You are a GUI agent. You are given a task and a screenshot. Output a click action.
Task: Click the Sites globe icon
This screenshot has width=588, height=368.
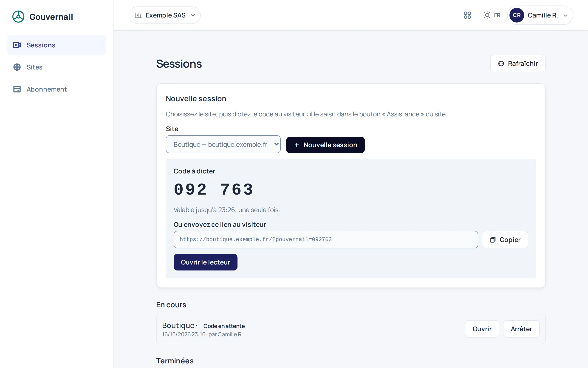pyautogui.click(x=17, y=67)
